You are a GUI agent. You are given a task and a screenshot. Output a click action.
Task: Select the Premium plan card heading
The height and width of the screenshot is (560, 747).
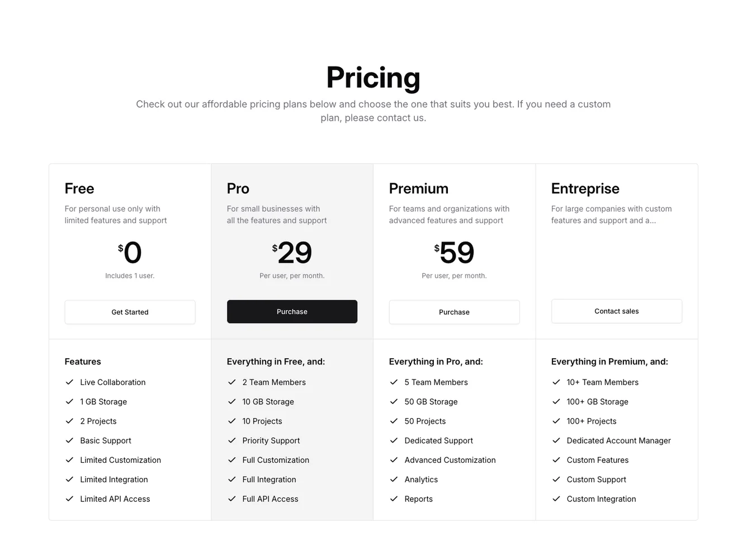pyautogui.click(x=419, y=189)
